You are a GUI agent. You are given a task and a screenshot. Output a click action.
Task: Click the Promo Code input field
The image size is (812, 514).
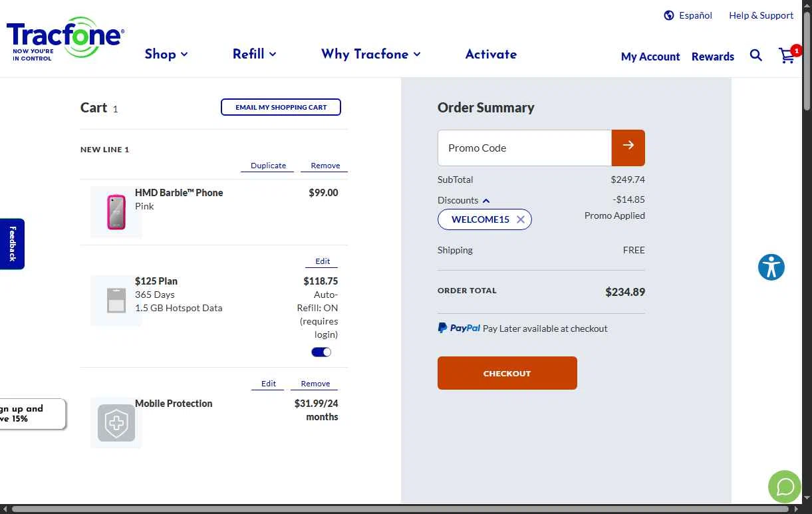pyautogui.click(x=525, y=148)
